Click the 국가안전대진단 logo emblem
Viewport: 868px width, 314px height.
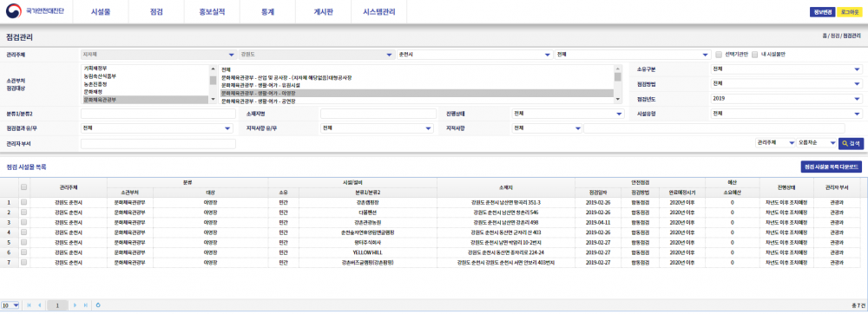click(14, 11)
